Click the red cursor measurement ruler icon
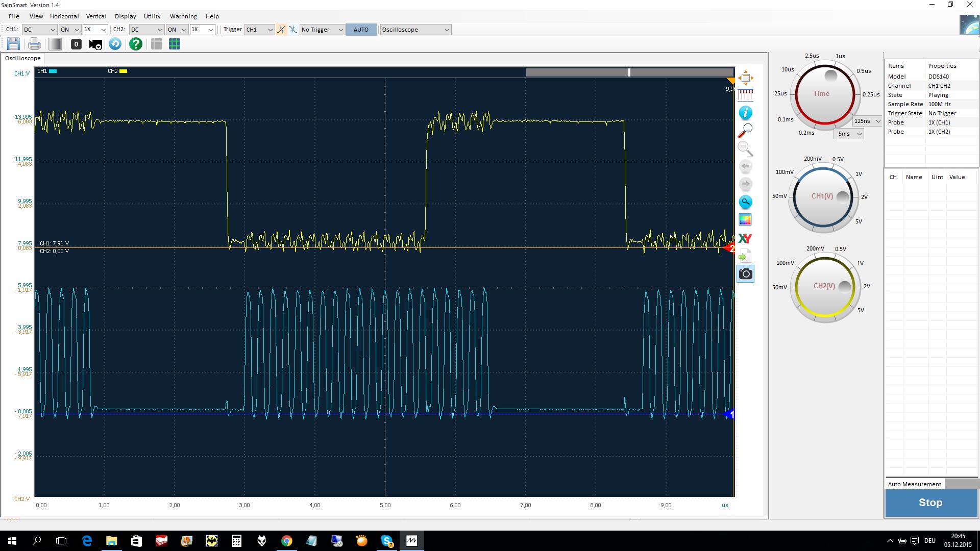 coord(745,94)
